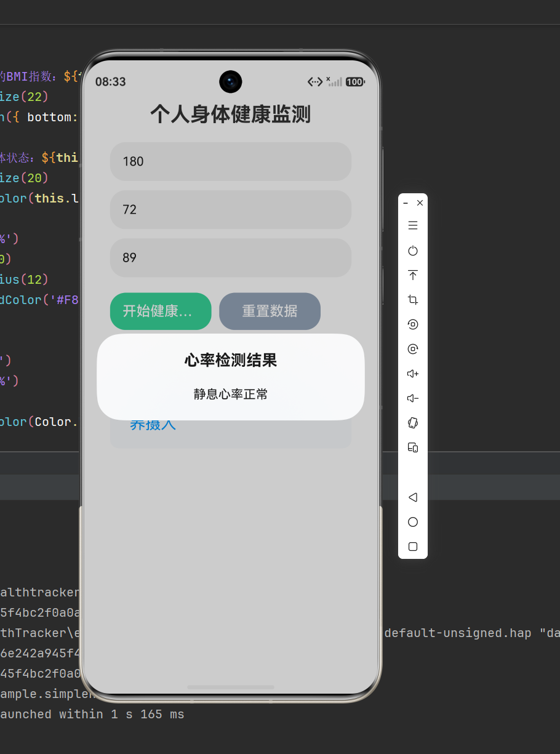Increase emulator volume with speaker plus icon
This screenshot has width=560, height=754.
pos(413,374)
